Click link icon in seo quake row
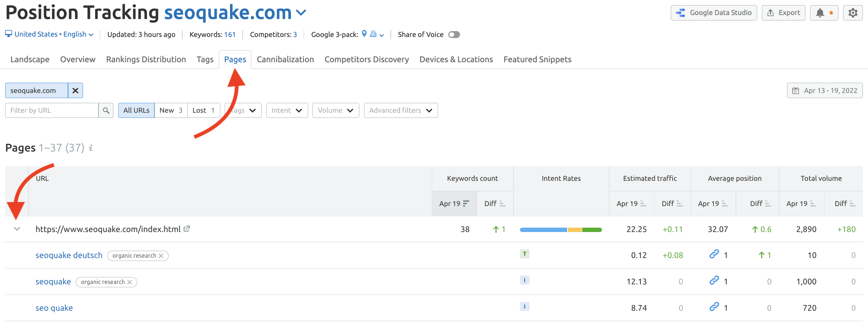868x325 pixels. pyautogui.click(x=714, y=307)
